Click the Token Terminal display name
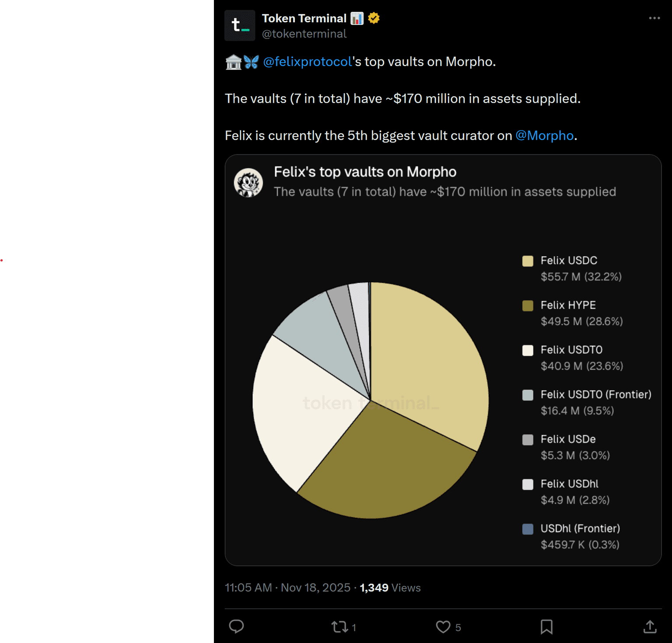 304,18
